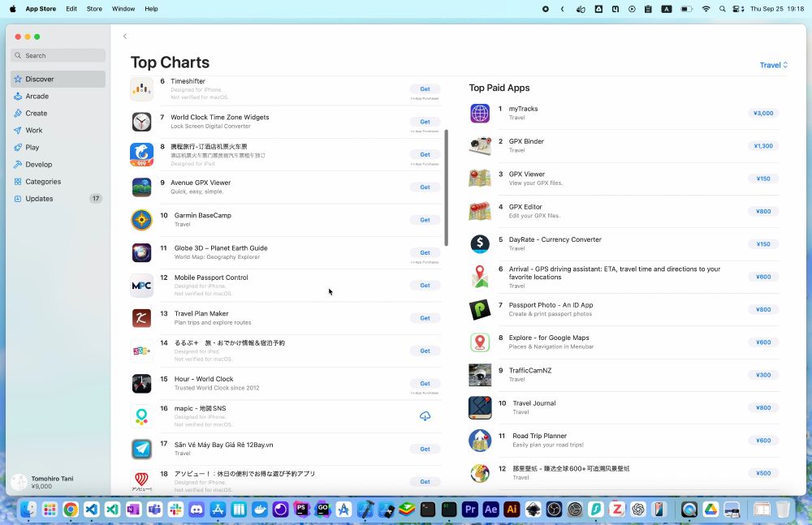Open the Road Trip Planner icon
Screen dimensions: 812x525
[x=480, y=441]
